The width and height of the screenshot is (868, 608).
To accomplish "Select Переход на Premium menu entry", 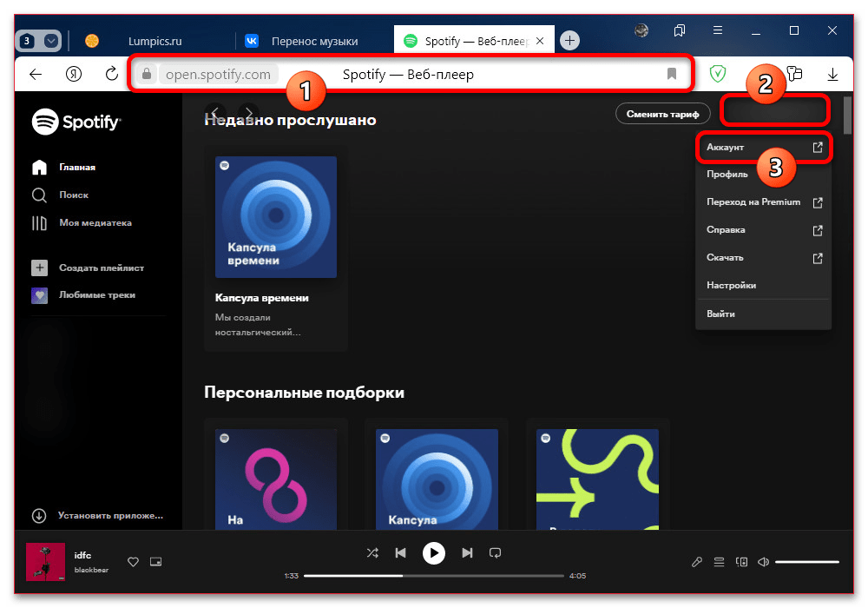I will [x=764, y=202].
